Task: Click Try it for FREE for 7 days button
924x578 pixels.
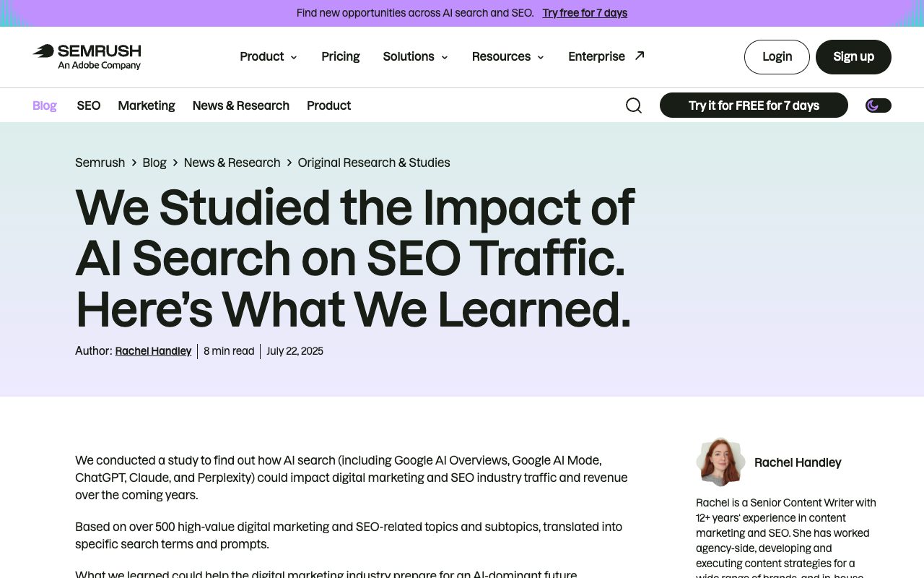Action: 754,105
